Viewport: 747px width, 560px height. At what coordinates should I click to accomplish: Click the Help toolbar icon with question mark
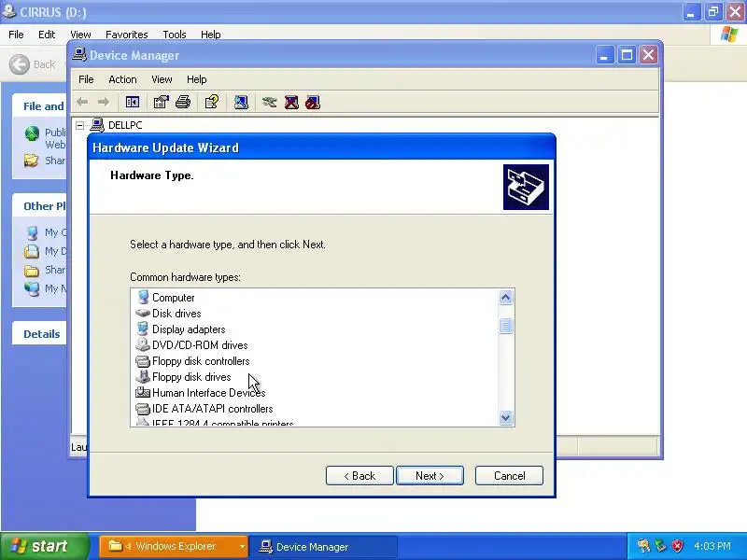(x=212, y=102)
